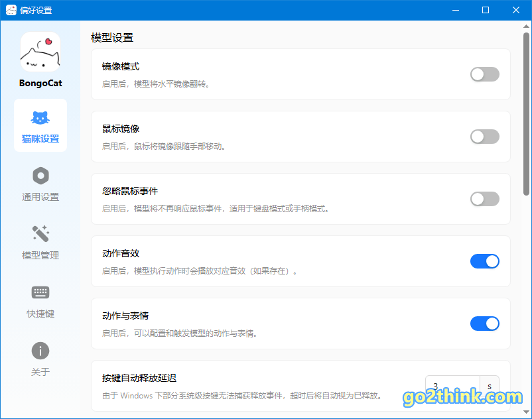Click the 模型设置 heading

click(x=112, y=38)
